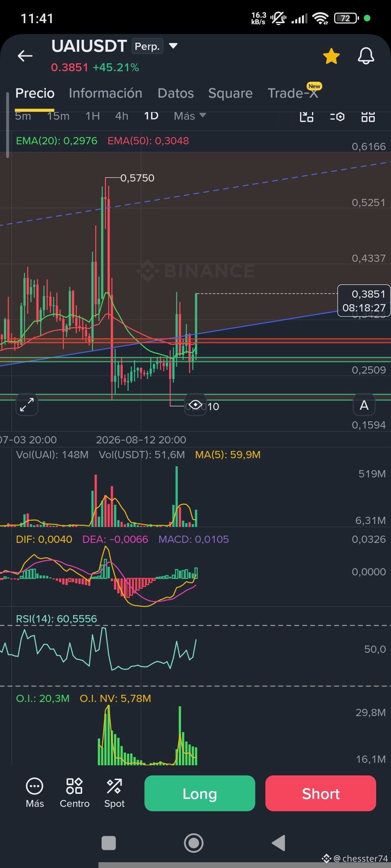Viewport: 391px width, 868px height.
Task: Select the 4h timeframe
Action: [x=122, y=116]
